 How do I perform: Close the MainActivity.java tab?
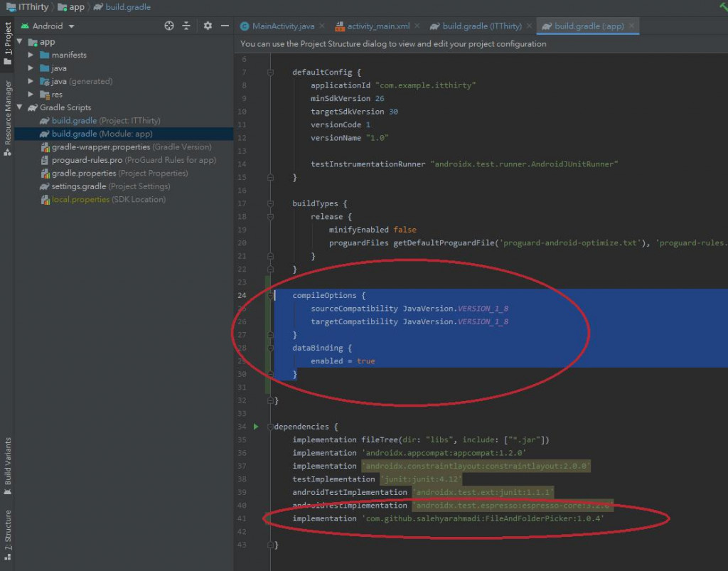322,26
